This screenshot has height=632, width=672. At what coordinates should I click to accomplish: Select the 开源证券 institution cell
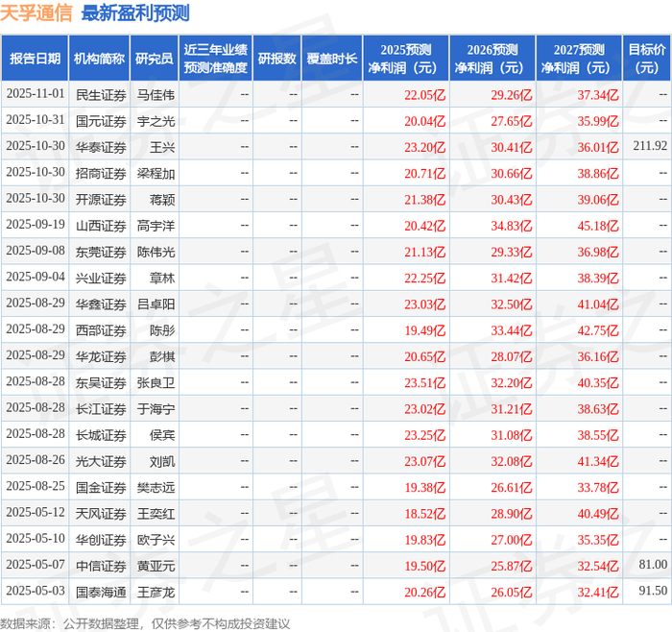pyautogui.click(x=101, y=200)
